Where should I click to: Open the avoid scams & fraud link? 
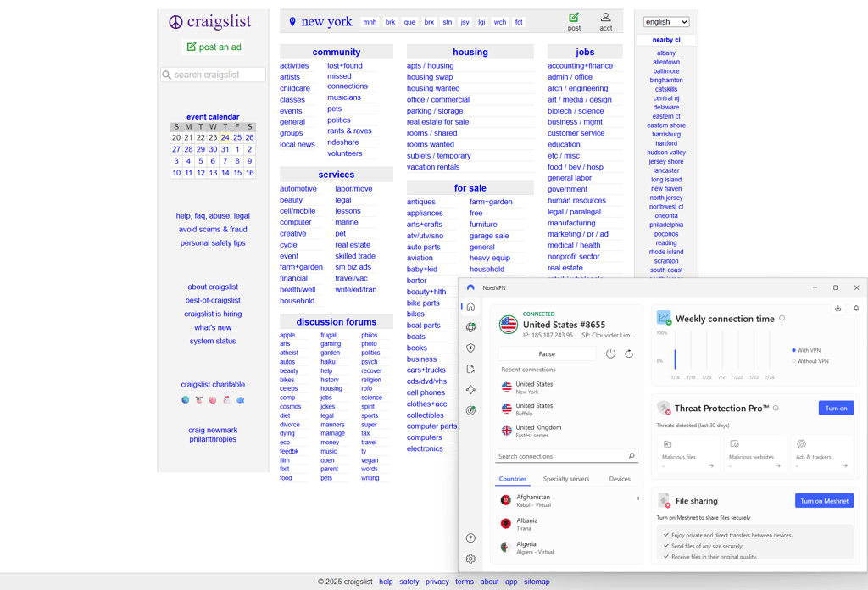pyautogui.click(x=213, y=229)
